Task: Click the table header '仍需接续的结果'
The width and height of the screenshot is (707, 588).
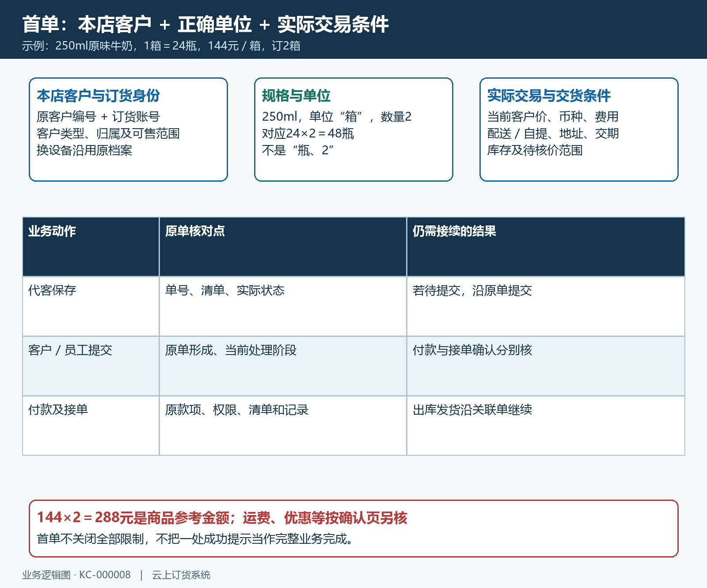Action: [546, 247]
